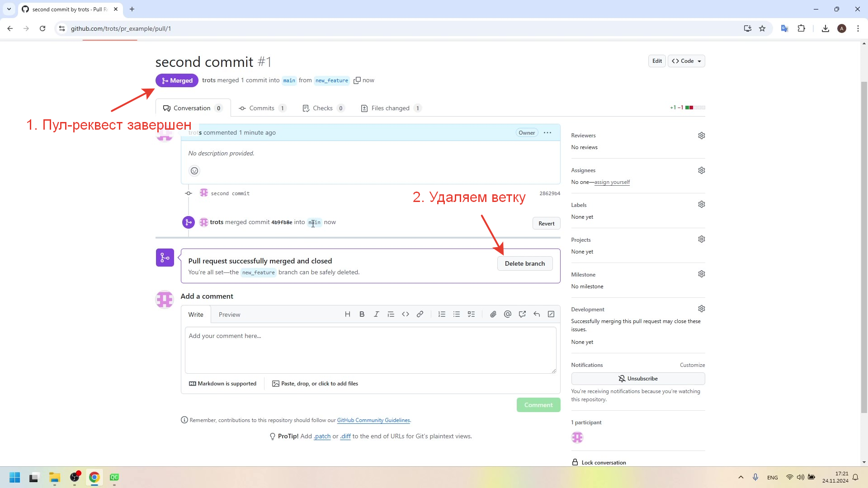This screenshot has height=488, width=868.
Task: Copy new_feature branch name icon
Action: point(357,80)
